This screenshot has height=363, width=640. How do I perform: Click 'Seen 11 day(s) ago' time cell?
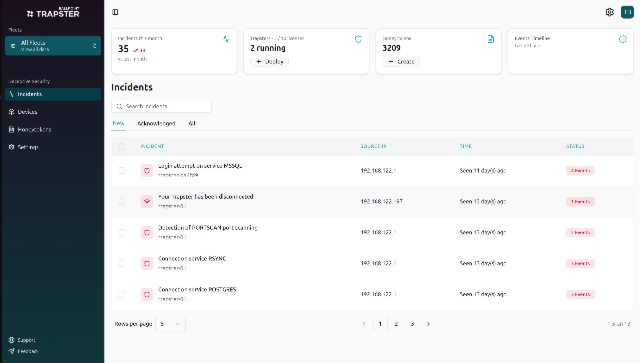coord(483,171)
